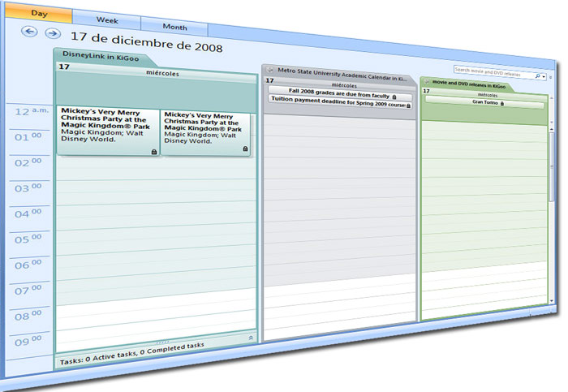Go to the previous day with back arrow
The image size is (568, 392).
tap(29, 32)
